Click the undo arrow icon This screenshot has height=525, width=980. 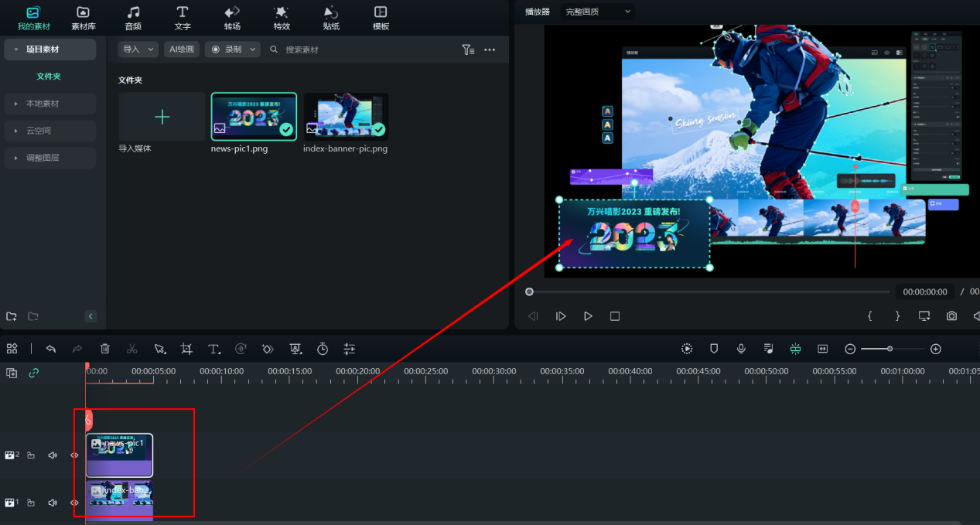[x=51, y=349]
